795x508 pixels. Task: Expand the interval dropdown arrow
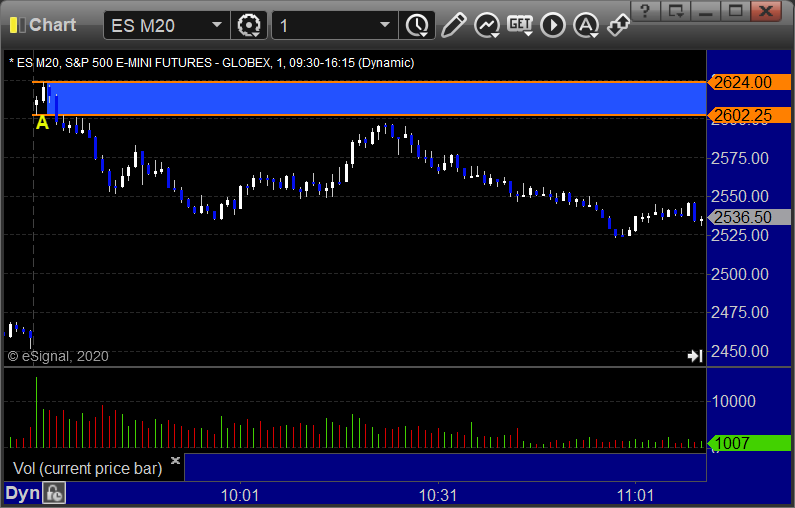click(385, 25)
